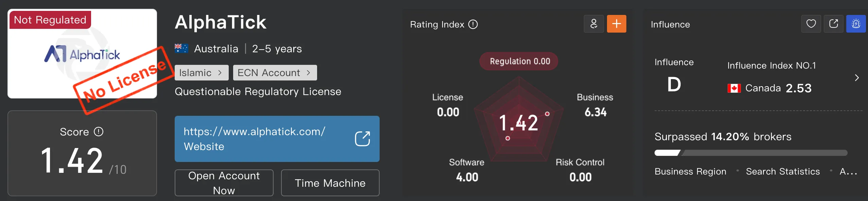Expand the Influence Index chevron arrow
Image resolution: width=868 pixels, height=201 pixels.
pos(857,78)
